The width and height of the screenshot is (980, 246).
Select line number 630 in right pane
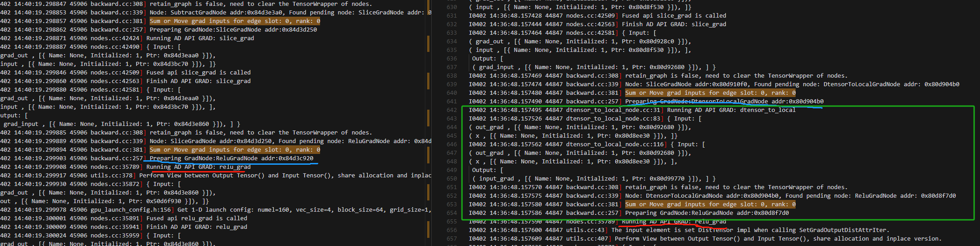coord(452,7)
